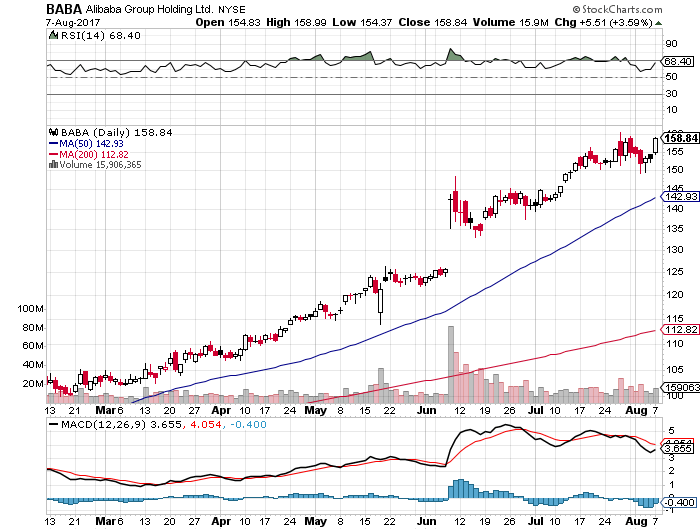Click the RSI axis label 90
Image resolution: width=700 pixels, height=530 pixels.
point(671,43)
